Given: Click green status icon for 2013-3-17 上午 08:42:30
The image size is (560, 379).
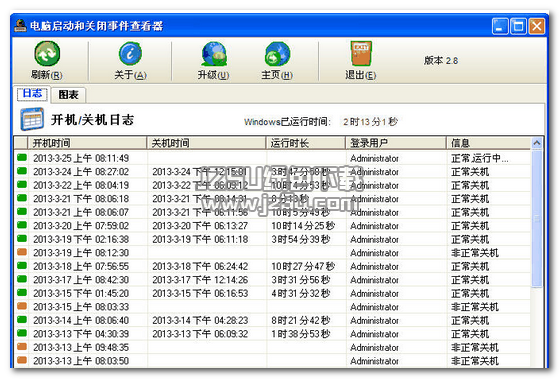Looking at the screenshot, I should tap(22, 279).
